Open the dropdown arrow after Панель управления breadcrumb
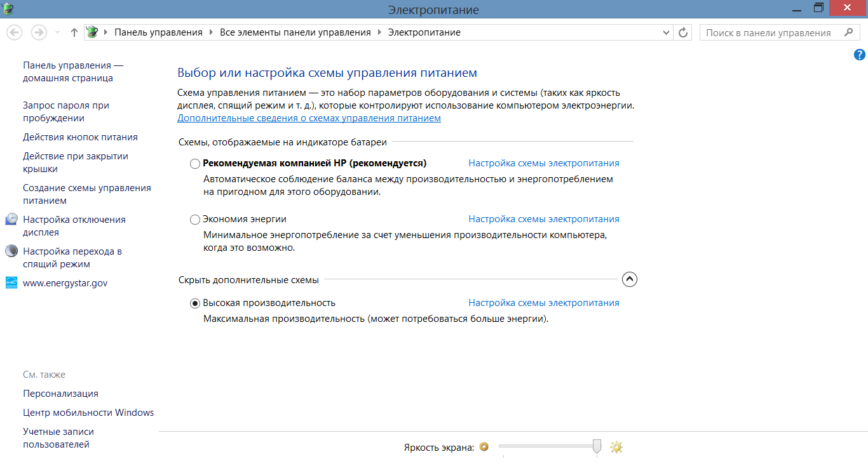Viewport: 868px width, 466px height. (211, 32)
